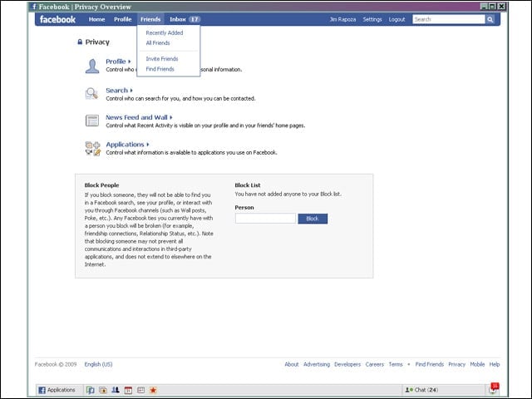Select Recently Added from the Friends menu
Screen dimensions: 532x399
tap(165, 33)
